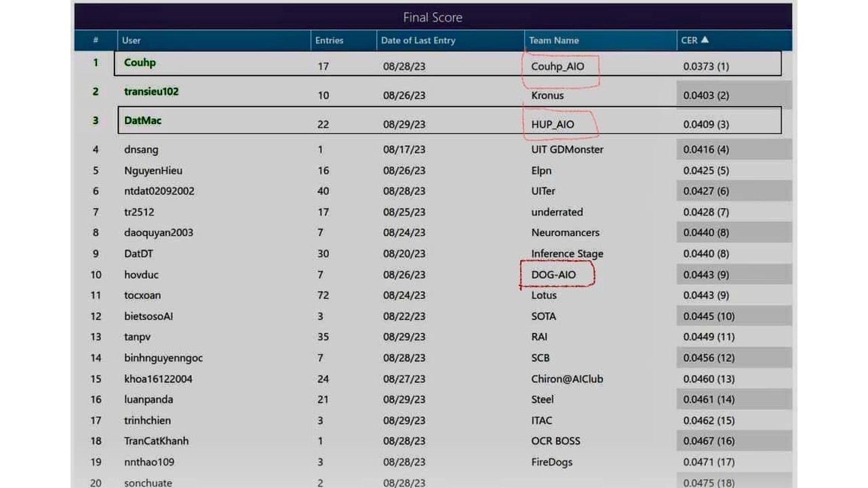868x488 pixels.
Task: Click the CER score 0.0449 (11)
Action: [709, 337]
